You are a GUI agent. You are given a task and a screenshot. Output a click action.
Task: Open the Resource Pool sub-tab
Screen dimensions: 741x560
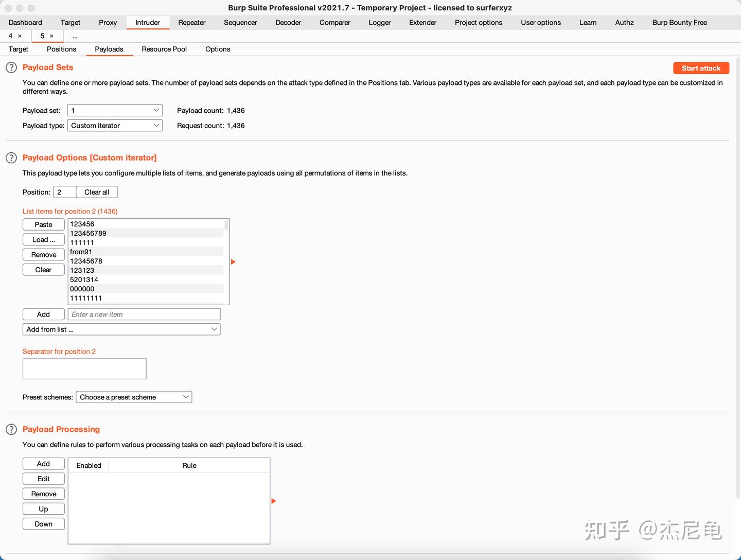coord(164,49)
